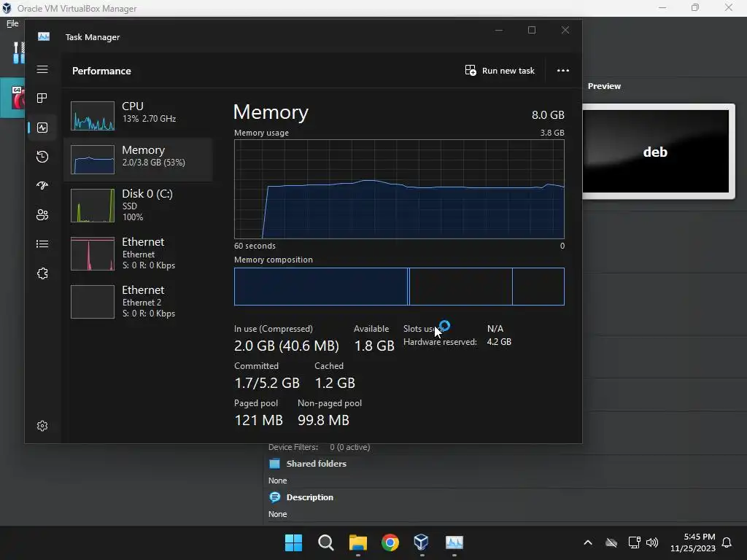Open the three-dot more options menu
This screenshot has height=560, width=747.
click(563, 71)
